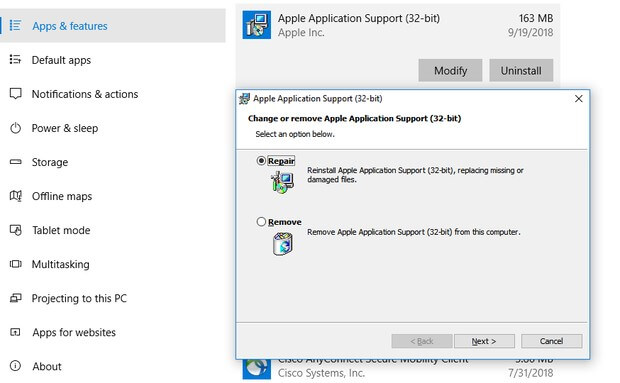Click the 'Cisco Systems, Inc.' publisher text
This screenshot has height=383, width=620.
[x=321, y=373]
